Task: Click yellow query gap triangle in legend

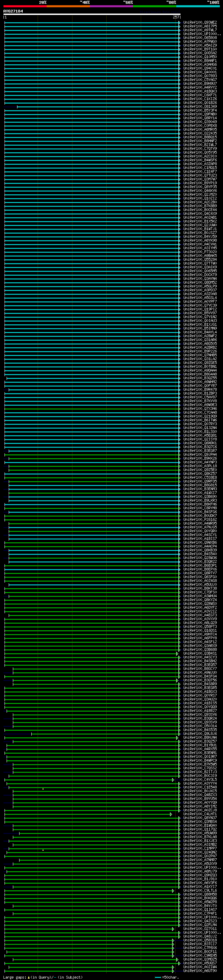Action: click(29, 977)
